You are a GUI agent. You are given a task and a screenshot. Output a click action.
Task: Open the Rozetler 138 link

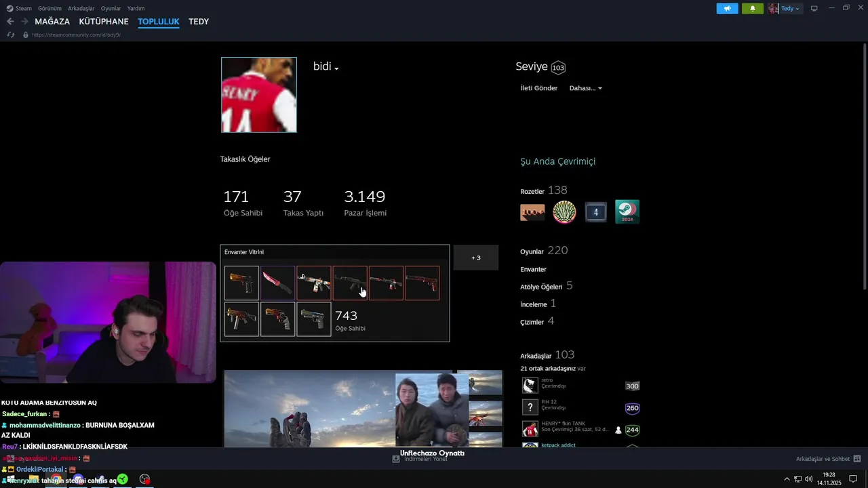[x=544, y=190]
